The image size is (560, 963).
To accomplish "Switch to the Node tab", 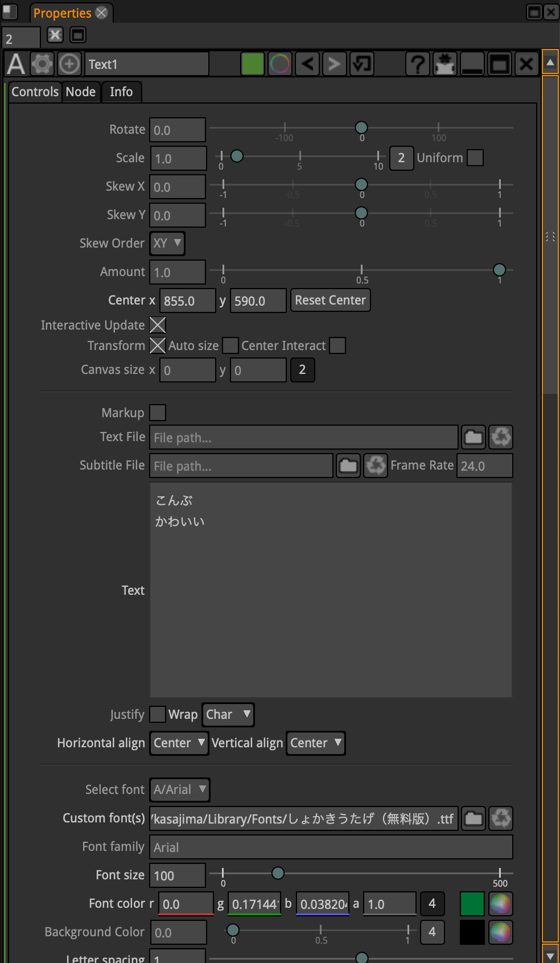I will tap(81, 92).
